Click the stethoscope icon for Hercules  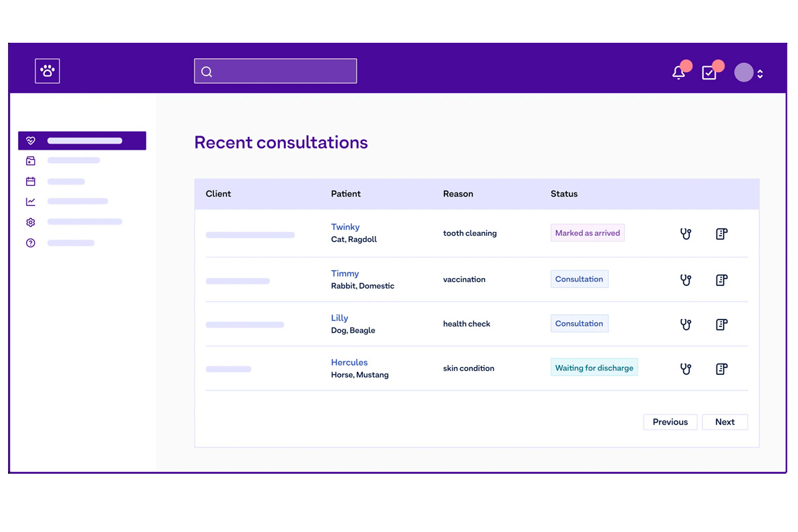[685, 369]
